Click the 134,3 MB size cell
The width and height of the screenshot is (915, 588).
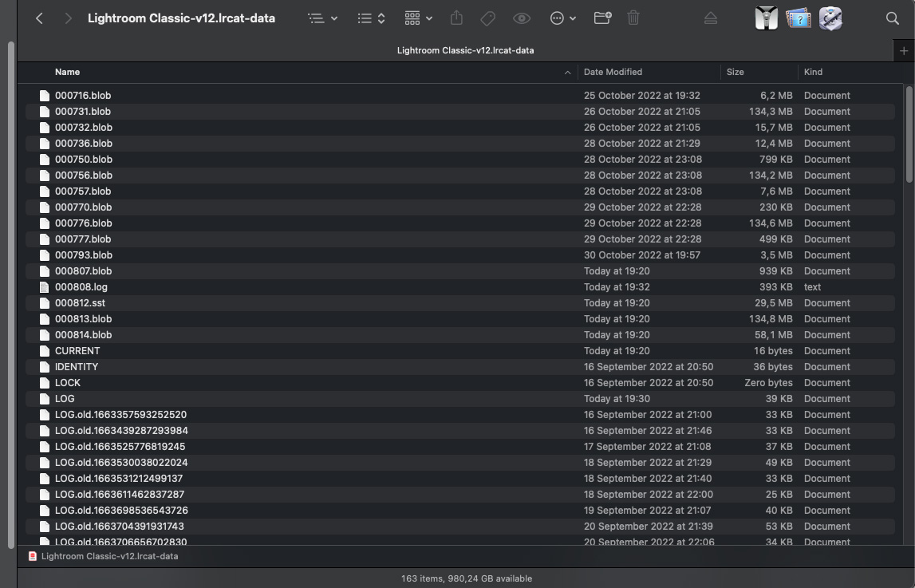click(x=771, y=112)
